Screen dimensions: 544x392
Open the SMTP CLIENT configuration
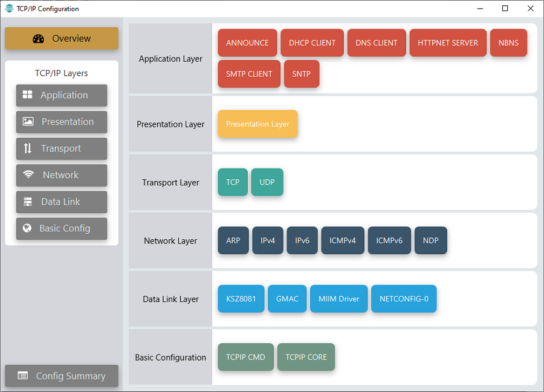click(249, 74)
